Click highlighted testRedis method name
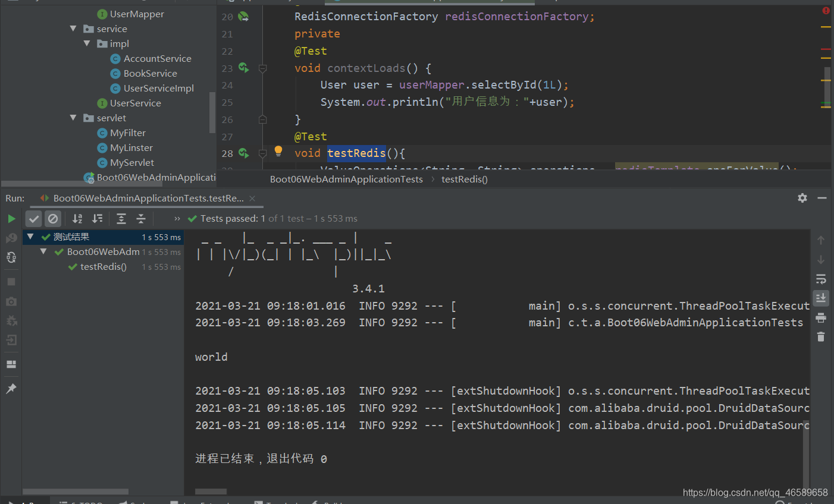The width and height of the screenshot is (834, 504). (356, 153)
